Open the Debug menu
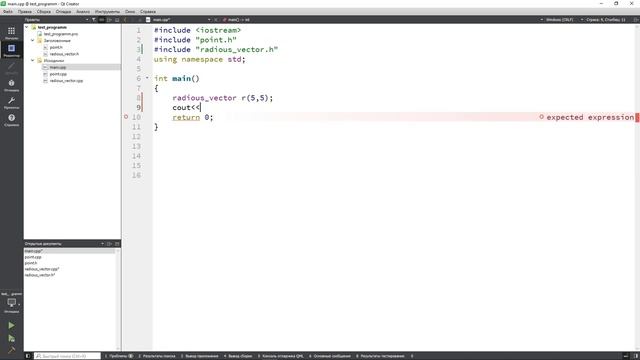This screenshot has width=640, height=360. [63, 11]
